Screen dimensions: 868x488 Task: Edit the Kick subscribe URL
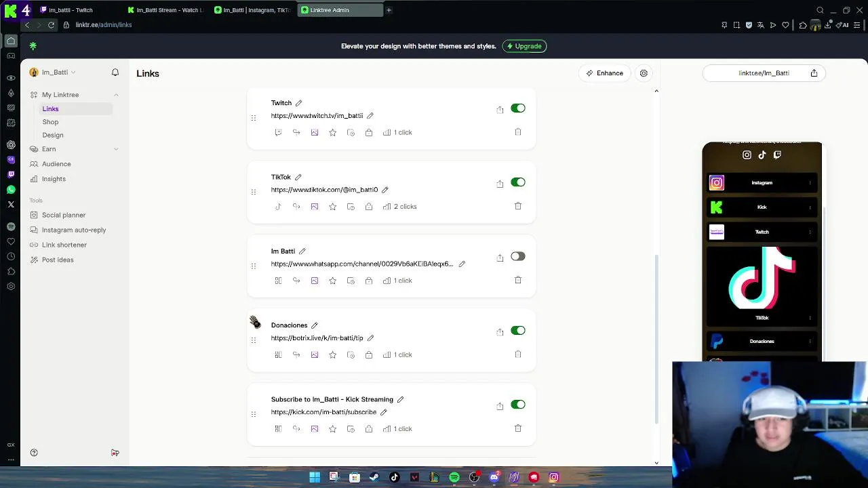click(x=383, y=412)
